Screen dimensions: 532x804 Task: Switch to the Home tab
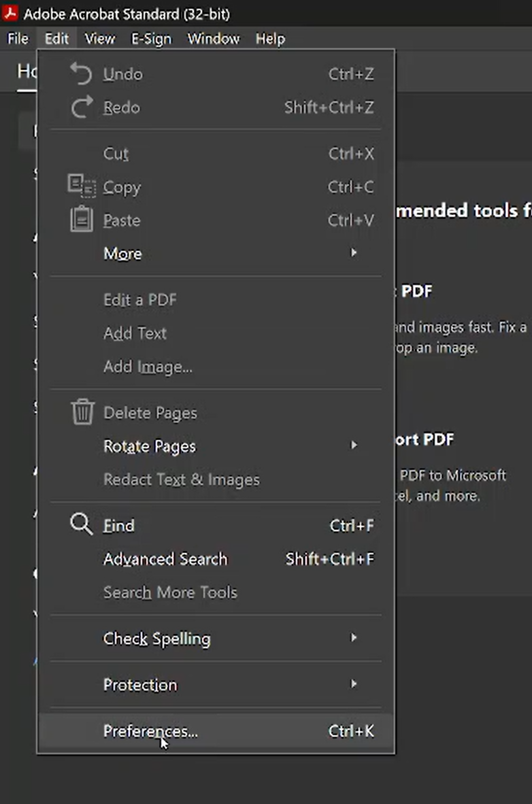pos(27,71)
